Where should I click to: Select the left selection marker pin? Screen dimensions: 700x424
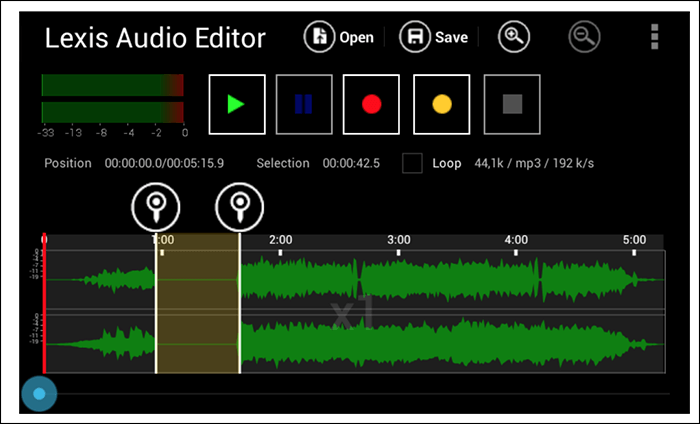tap(156, 207)
